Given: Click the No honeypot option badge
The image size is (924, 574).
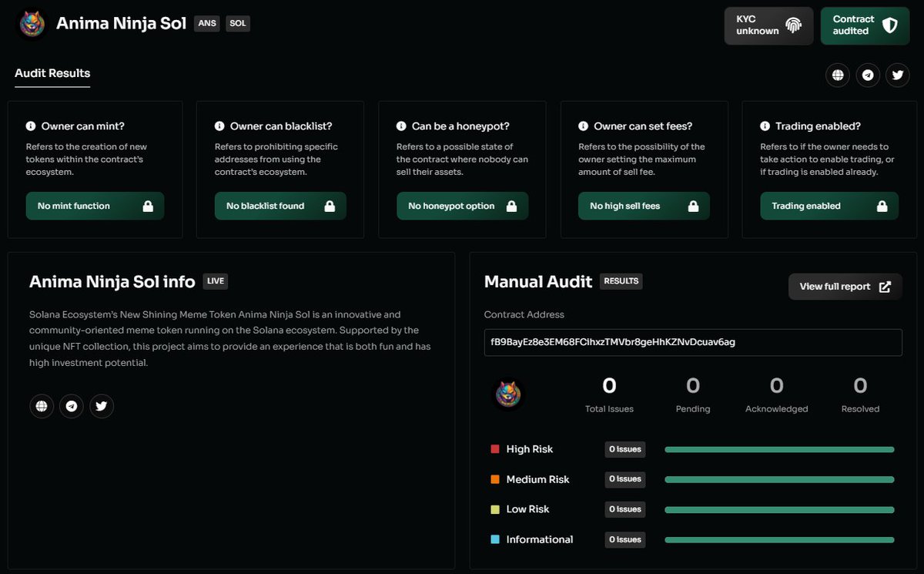Looking at the screenshot, I should coord(463,206).
